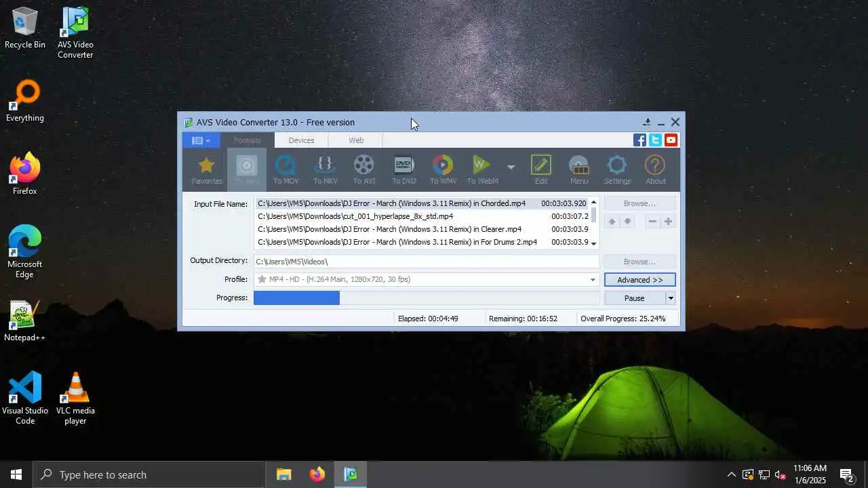Pick the To AVI film reel icon
Viewport: 868px width, 488px height.
tap(364, 169)
